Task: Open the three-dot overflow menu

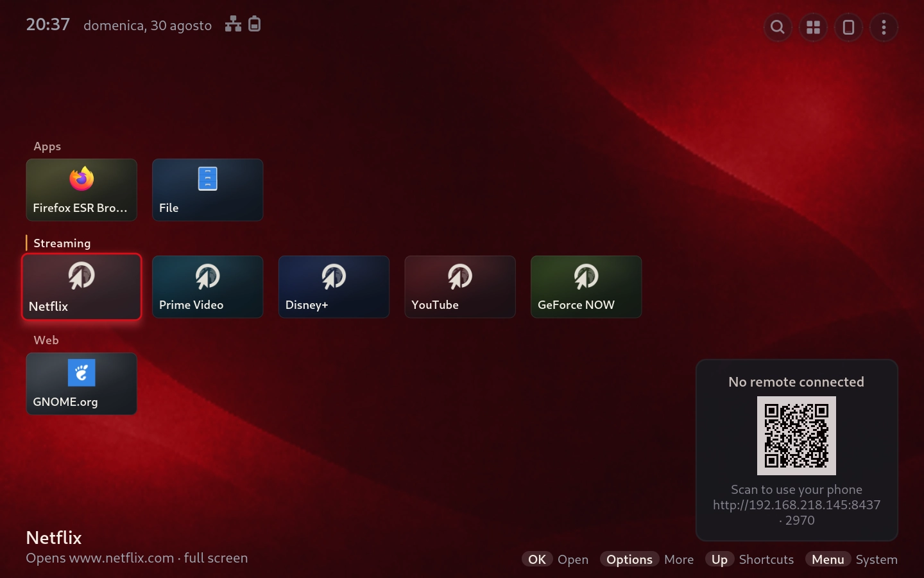Action: [884, 28]
